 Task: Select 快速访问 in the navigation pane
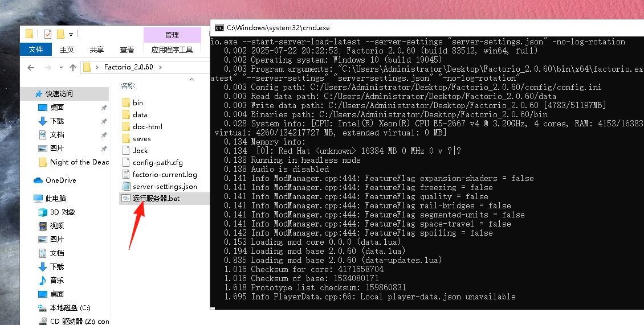(59, 93)
